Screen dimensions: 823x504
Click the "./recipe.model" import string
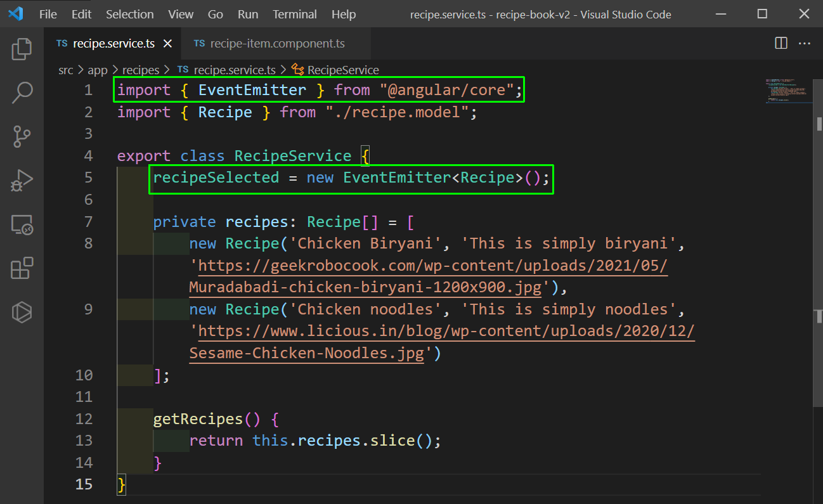(397, 112)
